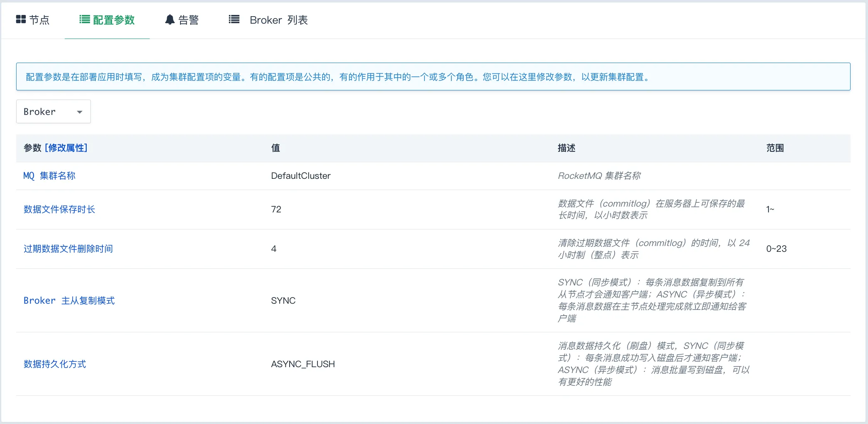The width and height of the screenshot is (868, 424).
Task: Open the 数据持久化方式 parameter link
Action: [55, 364]
